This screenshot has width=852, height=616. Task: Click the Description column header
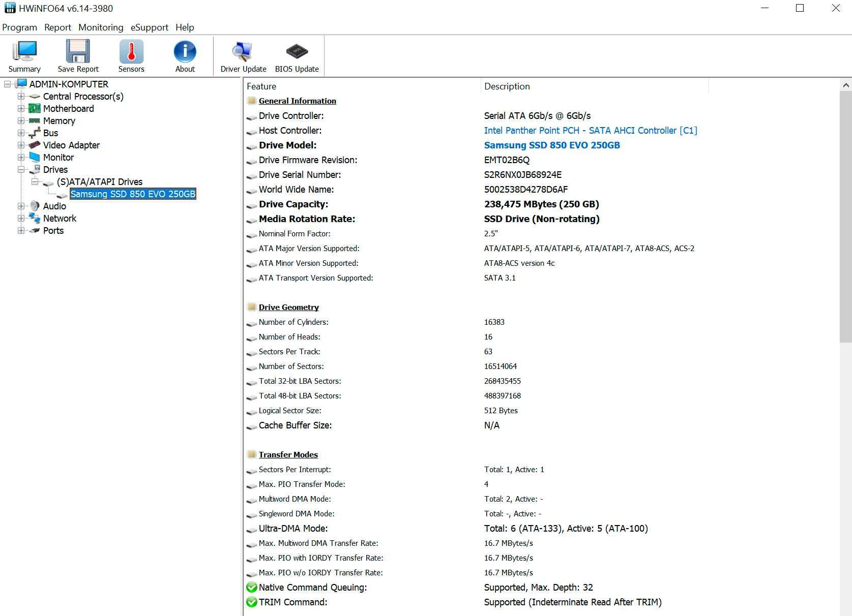click(594, 86)
